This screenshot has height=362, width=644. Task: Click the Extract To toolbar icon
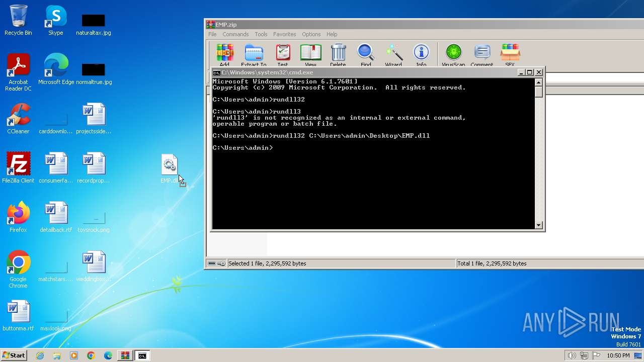point(254,55)
